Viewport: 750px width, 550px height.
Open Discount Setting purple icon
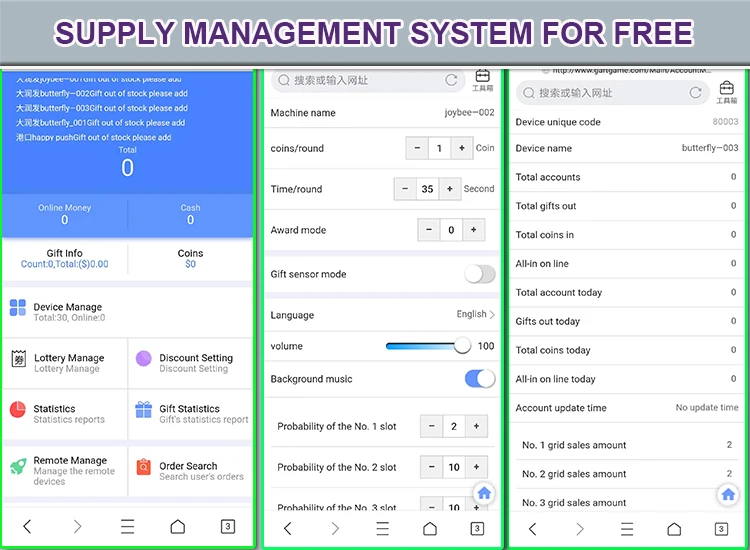(144, 359)
